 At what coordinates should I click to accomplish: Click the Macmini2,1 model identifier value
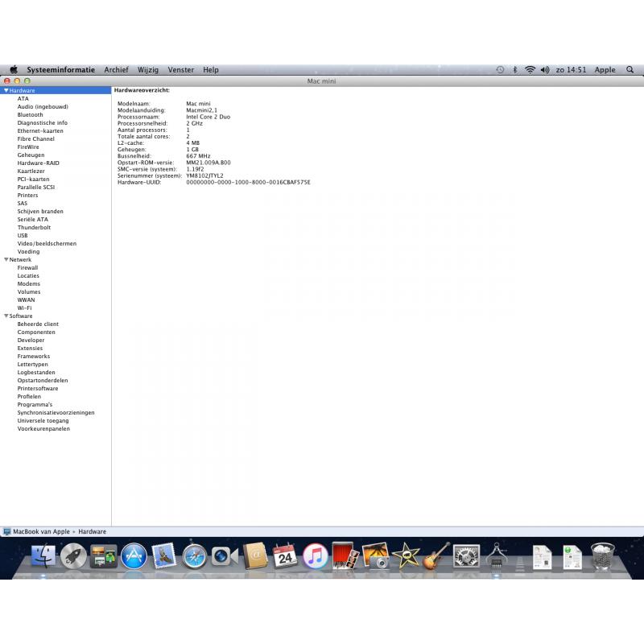[x=202, y=110]
